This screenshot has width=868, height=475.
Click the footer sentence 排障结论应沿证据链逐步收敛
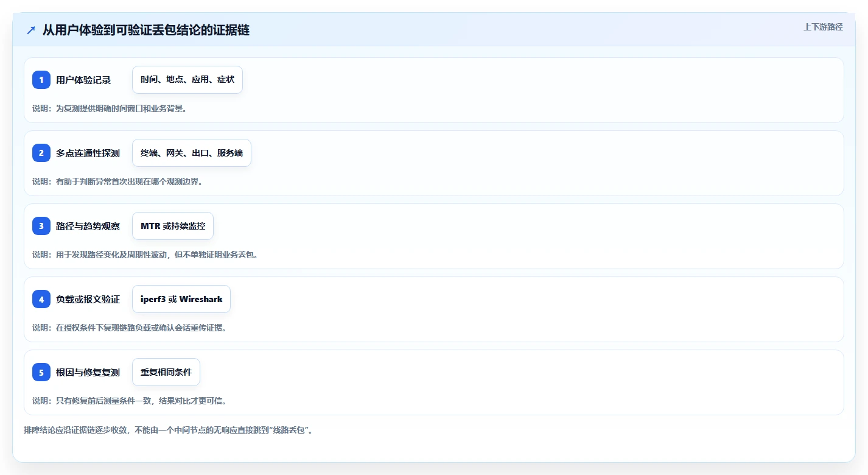(x=168, y=430)
